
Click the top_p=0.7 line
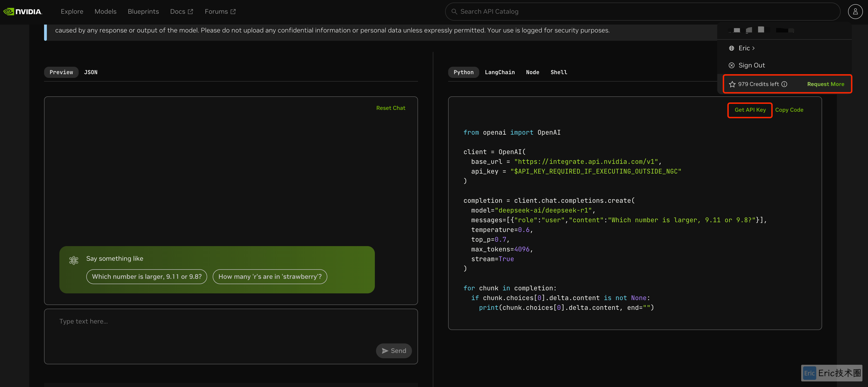pyautogui.click(x=490, y=240)
